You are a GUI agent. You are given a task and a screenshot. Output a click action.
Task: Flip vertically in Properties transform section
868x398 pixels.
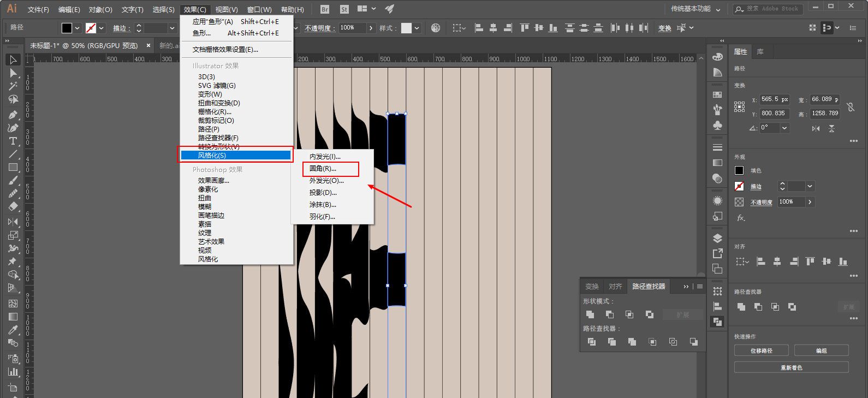[x=831, y=128]
